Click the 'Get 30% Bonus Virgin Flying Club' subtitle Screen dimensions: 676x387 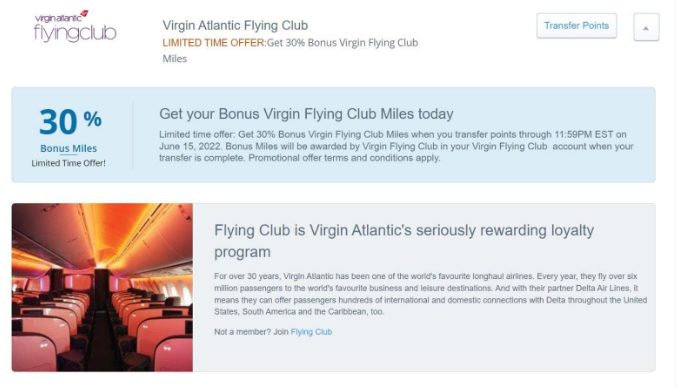(x=343, y=43)
